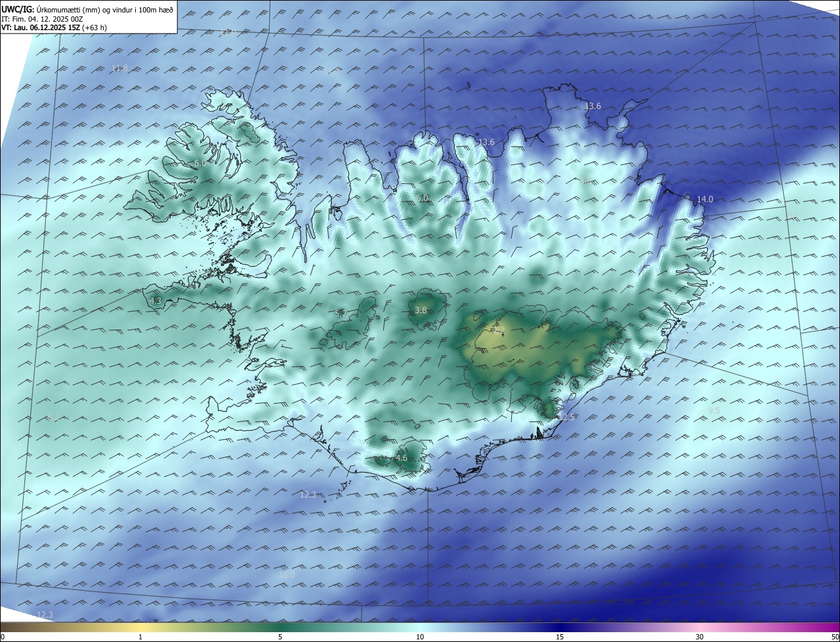Click the title 'UWC/IG: Úrkomumætti (mm) og vindur í 100m hæð'
Image resolution: width=840 pixels, height=642 pixels.
point(87,9)
